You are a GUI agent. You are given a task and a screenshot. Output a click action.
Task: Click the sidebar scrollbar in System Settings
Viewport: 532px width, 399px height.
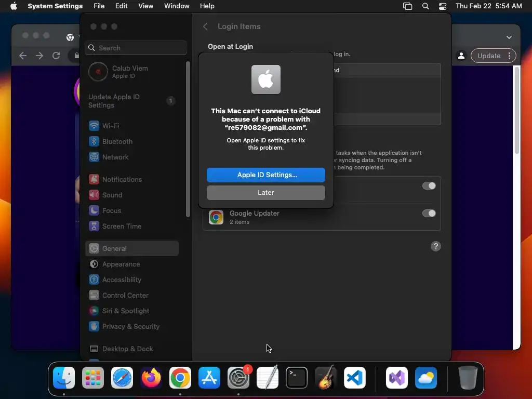pos(188,139)
